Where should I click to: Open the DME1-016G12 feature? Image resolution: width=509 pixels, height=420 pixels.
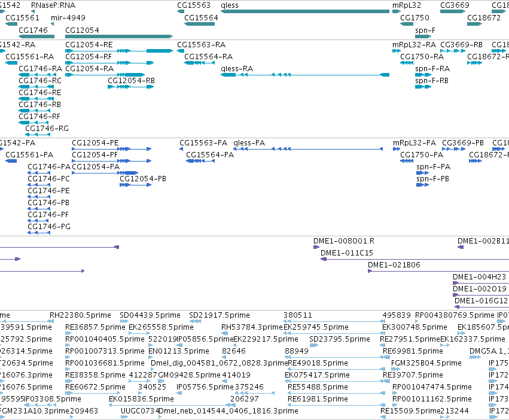481,307
